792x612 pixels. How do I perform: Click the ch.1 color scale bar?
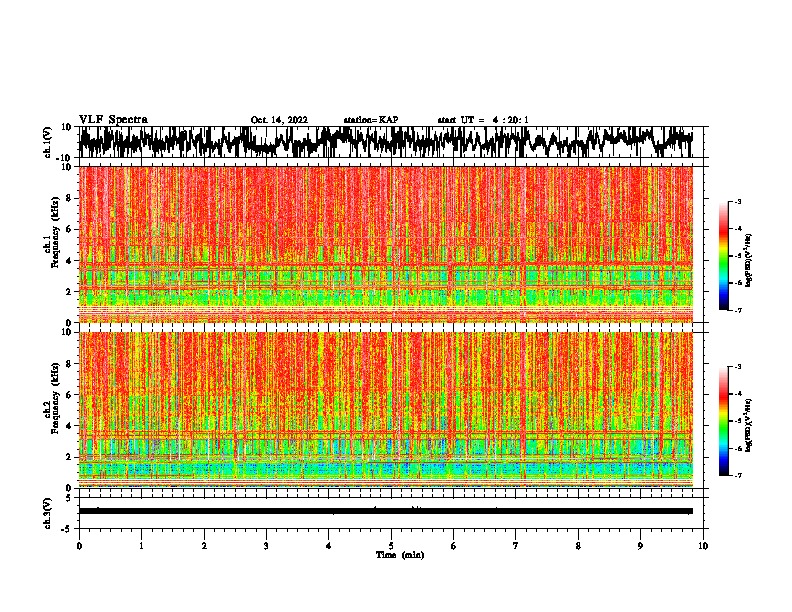[x=724, y=256]
